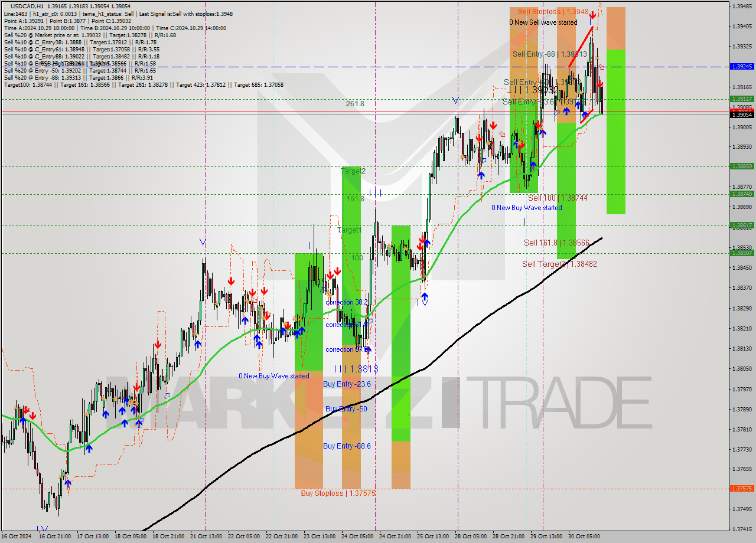Click the 'Buy Entry -50' label

[346, 408]
